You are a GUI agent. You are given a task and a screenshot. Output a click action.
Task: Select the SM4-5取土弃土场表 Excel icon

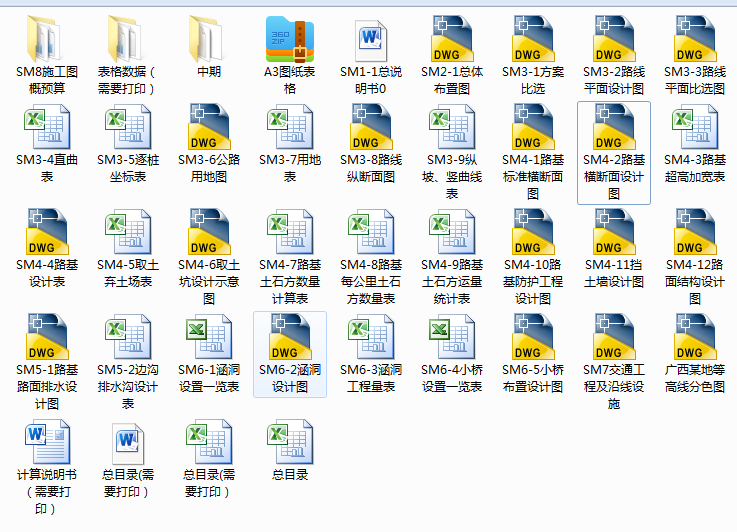click(x=127, y=232)
